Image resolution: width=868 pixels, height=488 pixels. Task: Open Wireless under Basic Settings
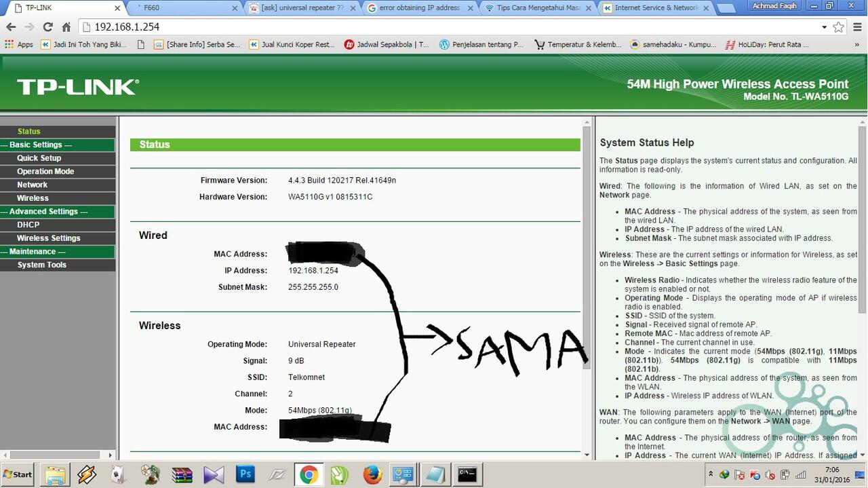tap(33, 198)
